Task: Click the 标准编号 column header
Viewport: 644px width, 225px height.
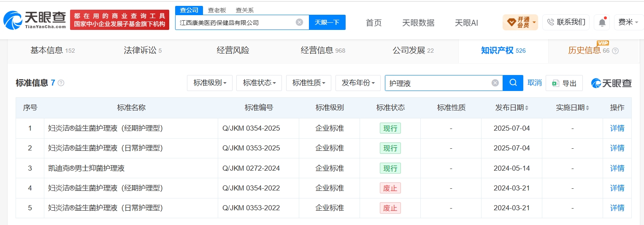Action: (x=259, y=108)
